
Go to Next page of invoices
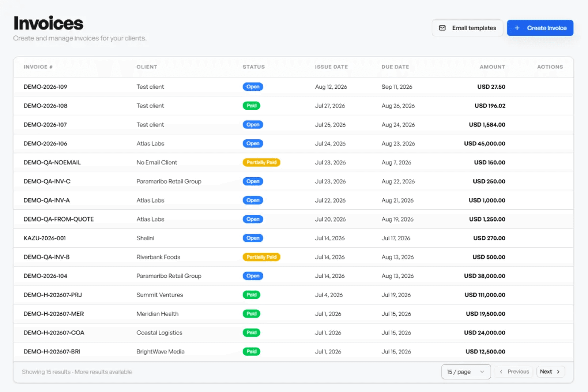pos(550,371)
